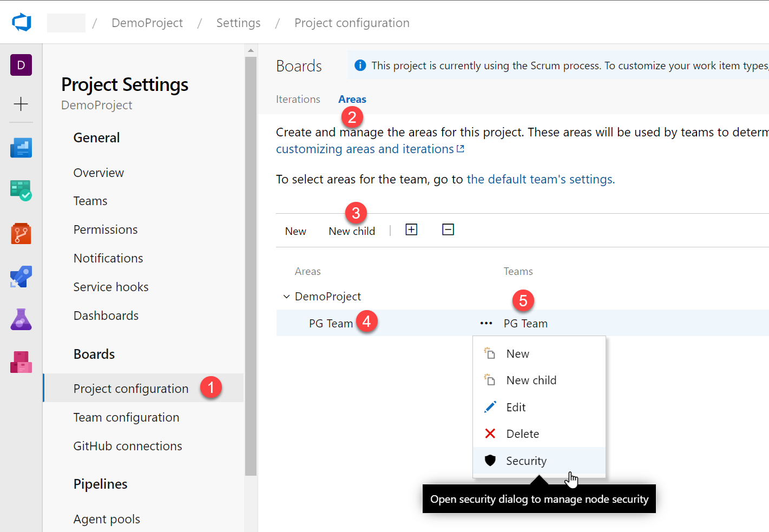Screen dimensions: 769x532
Task: Open the customizing areas and iterations link
Action: pyautogui.click(x=370, y=149)
